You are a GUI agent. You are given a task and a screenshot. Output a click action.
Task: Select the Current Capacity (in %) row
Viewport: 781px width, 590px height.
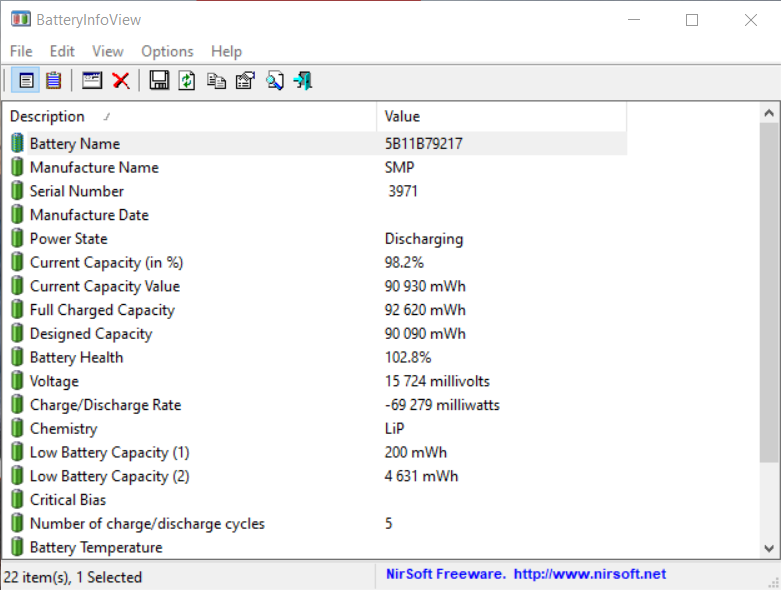(318, 262)
